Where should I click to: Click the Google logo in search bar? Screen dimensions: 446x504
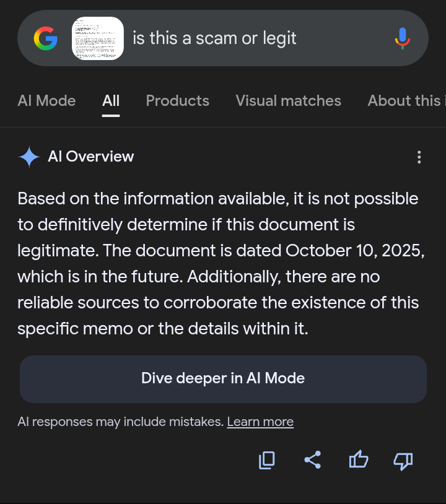coord(45,39)
